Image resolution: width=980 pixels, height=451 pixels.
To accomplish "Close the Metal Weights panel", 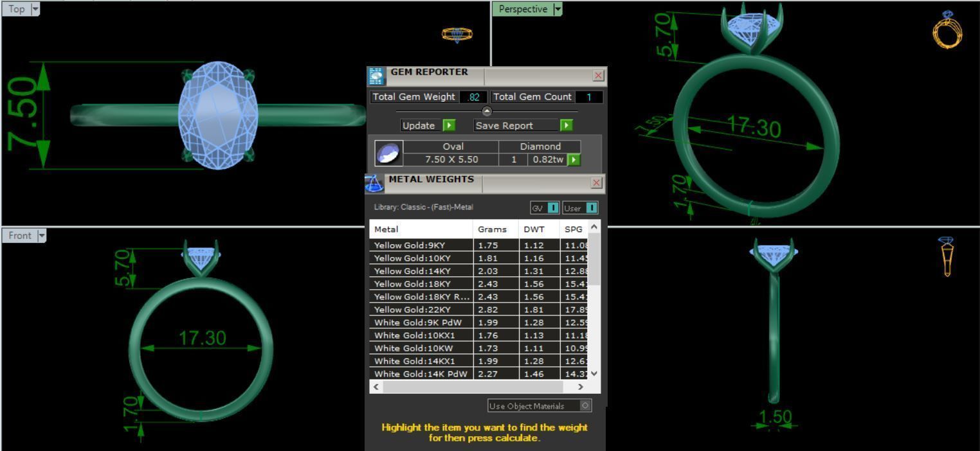I will [x=597, y=183].
